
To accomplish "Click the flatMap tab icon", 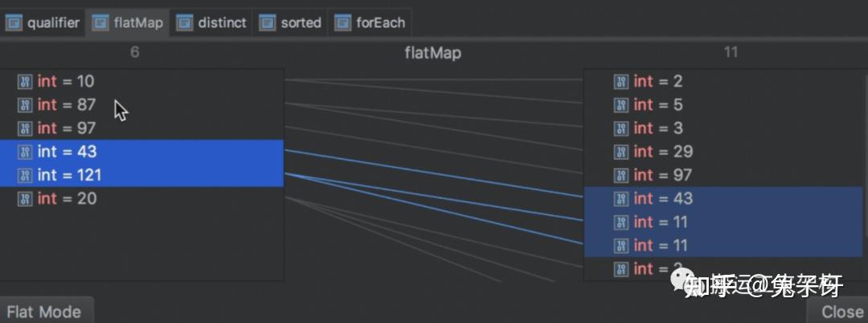I will pos(100,22).
